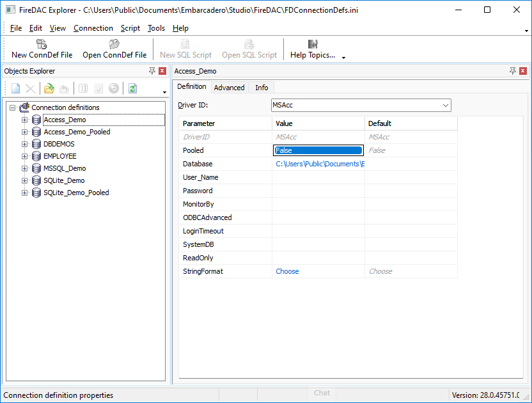Pin the Access_Demo panel

(513, 71)
